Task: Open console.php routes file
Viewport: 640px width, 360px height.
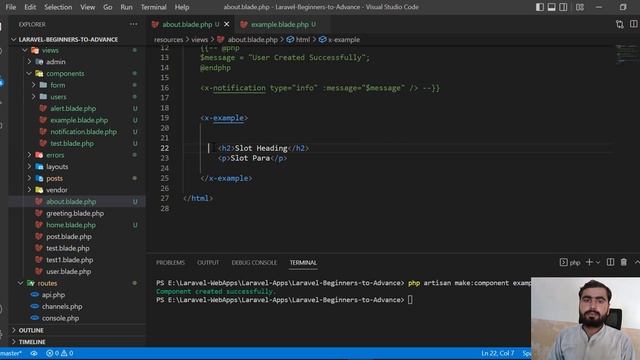Action: (60, 318)
